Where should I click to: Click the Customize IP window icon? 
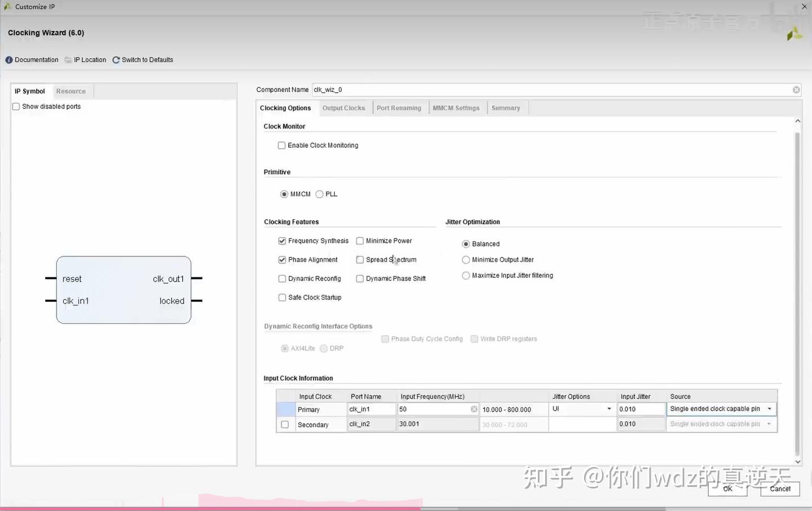tap(8, 6)
